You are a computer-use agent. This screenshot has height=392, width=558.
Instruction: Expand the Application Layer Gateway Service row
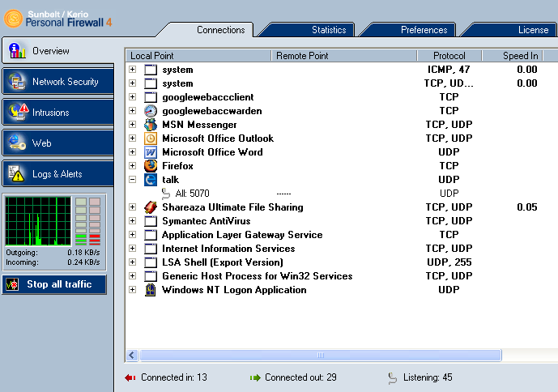tap(132, 234)
